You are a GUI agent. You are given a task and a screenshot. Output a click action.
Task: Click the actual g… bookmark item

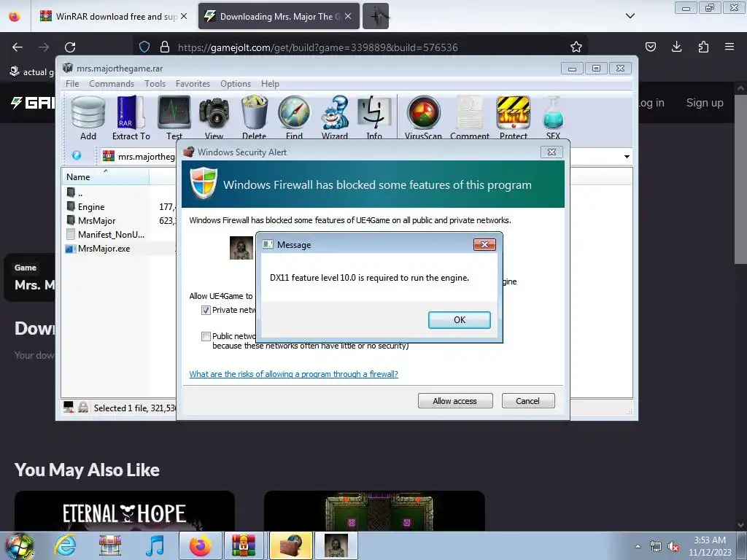32,72
